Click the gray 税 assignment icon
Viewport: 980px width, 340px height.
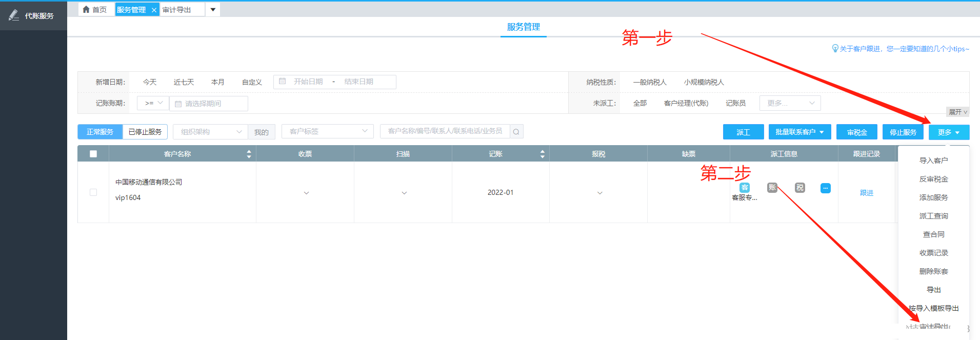(800, 188)
